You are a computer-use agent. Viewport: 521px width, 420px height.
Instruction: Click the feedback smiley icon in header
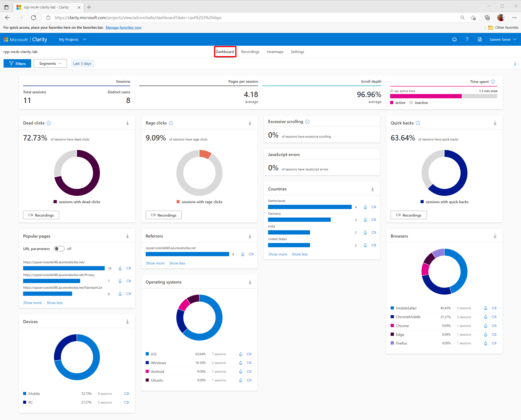click(x=454, y=39)
